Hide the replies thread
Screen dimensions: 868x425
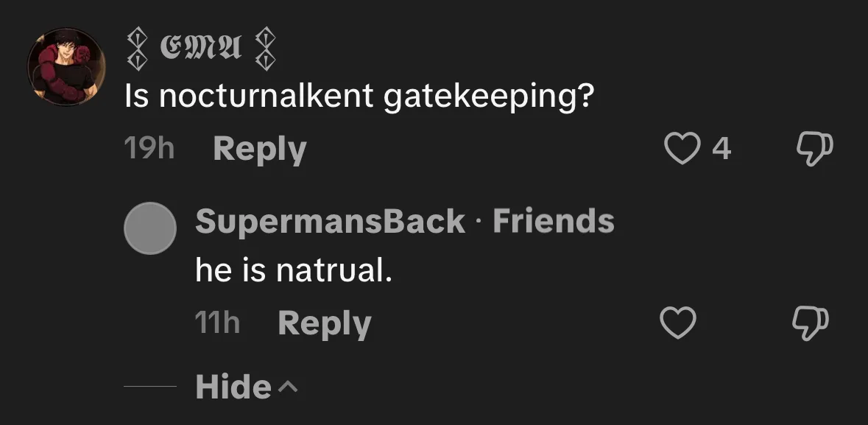click(233, 387)
